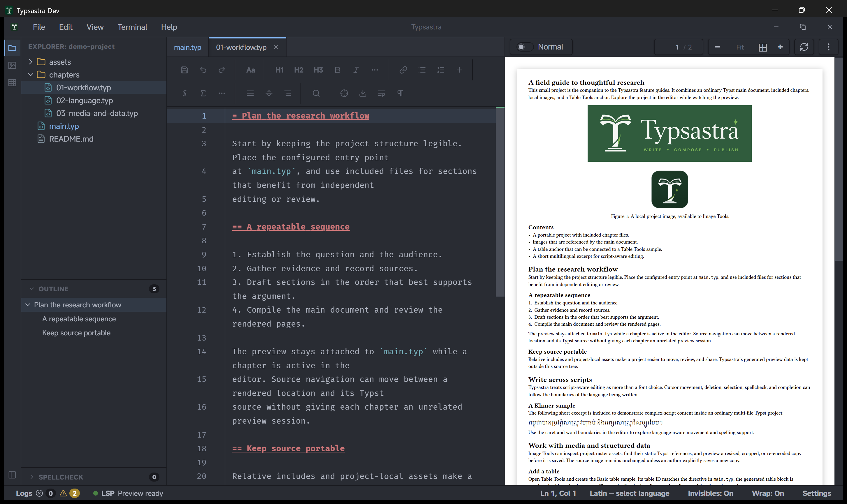Open the Table Tools sidebar icon
The image size is (847, 504).
[12, 82]
